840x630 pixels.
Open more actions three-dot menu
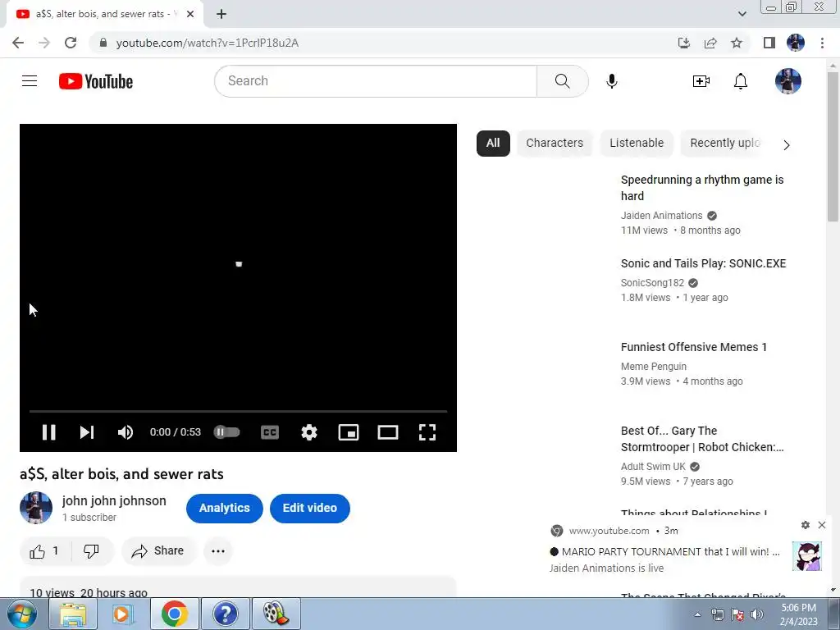pos(218,550)
